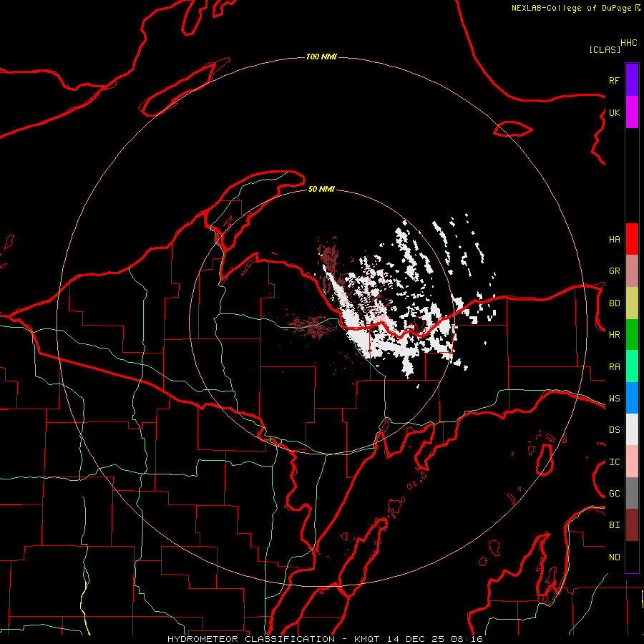This screenshot has width=644, height=644.
Task: Click the HR legend label
Action: click(614, 335)
